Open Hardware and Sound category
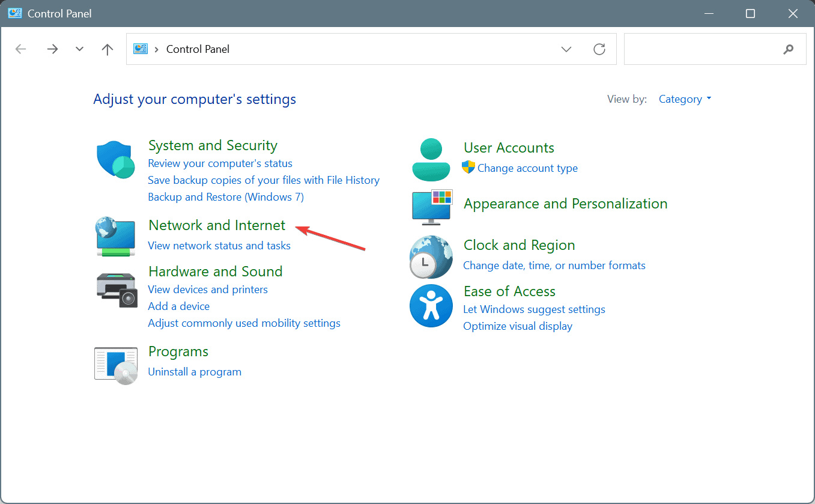This screenshot has height=504, width=815. (x=215, y=272)
